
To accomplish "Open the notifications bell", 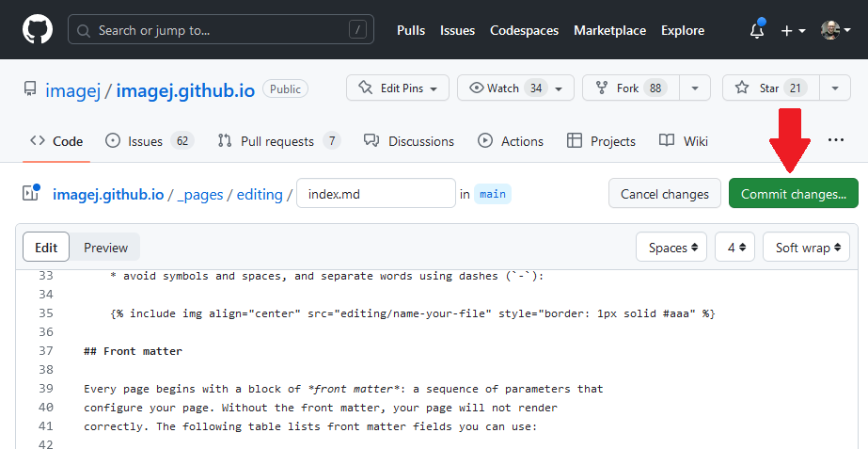I will tap(757, 30).
